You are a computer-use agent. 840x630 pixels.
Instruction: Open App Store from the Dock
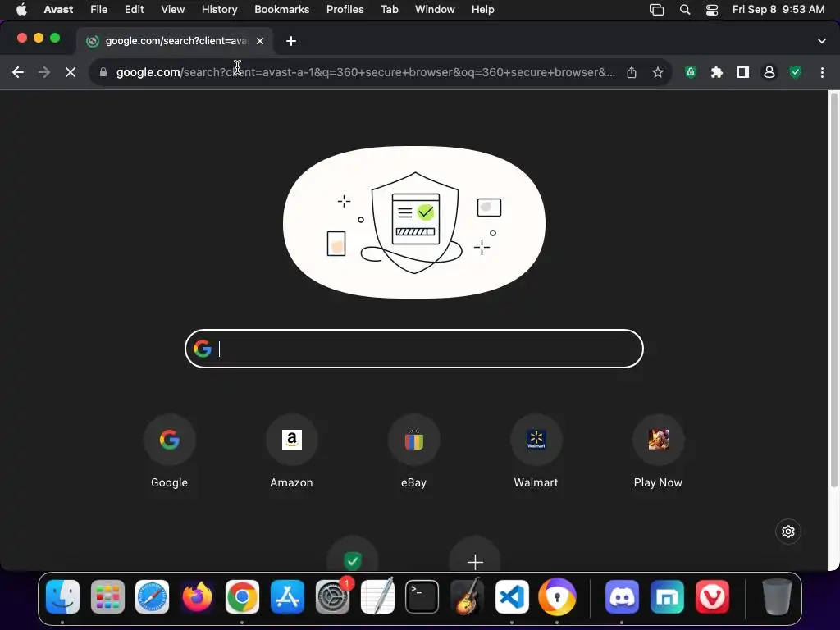[x=287, y=597]
